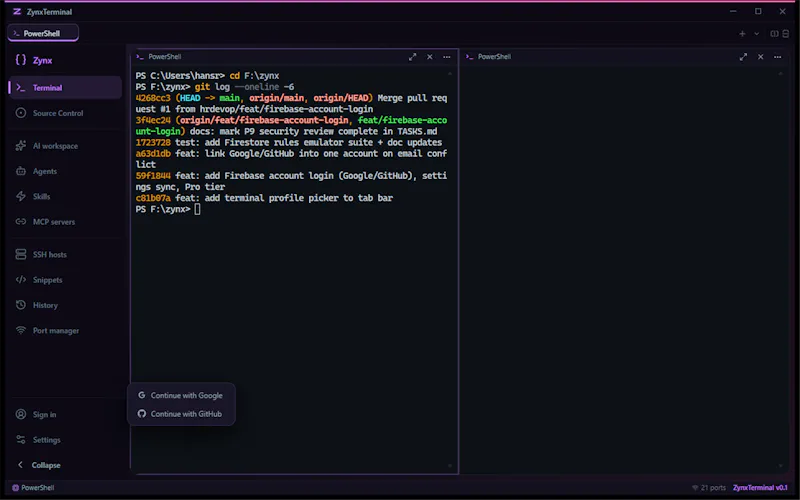Go to the Agents section
The height and width of the screenshot is (500, 800).
[65, 171]
